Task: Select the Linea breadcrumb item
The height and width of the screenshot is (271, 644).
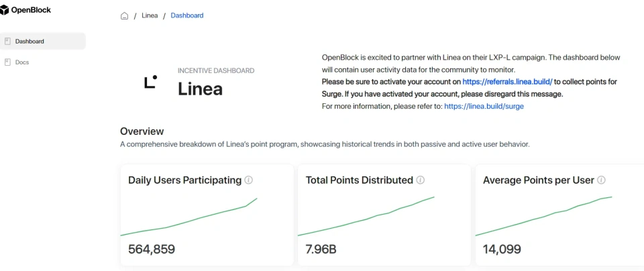Action: (x=150, y=15)
